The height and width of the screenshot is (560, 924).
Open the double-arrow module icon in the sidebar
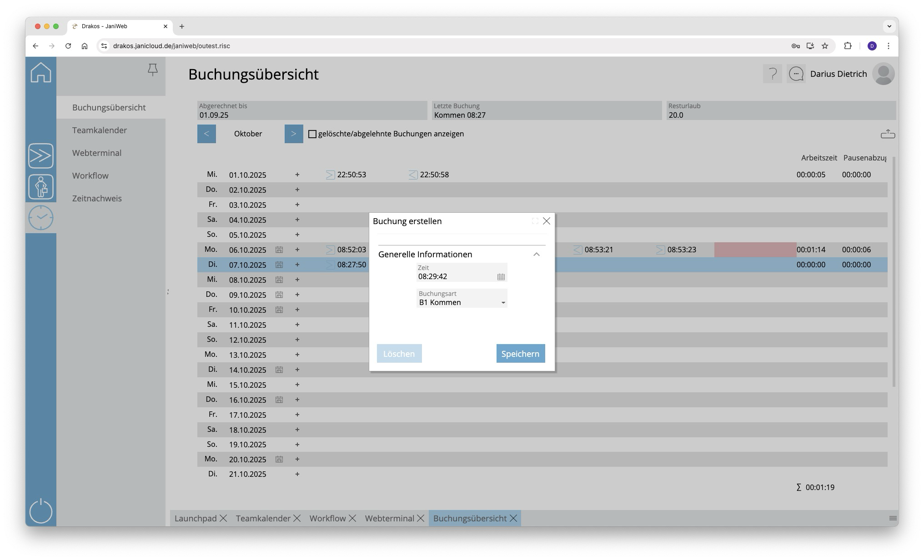[x=41, y=156]
